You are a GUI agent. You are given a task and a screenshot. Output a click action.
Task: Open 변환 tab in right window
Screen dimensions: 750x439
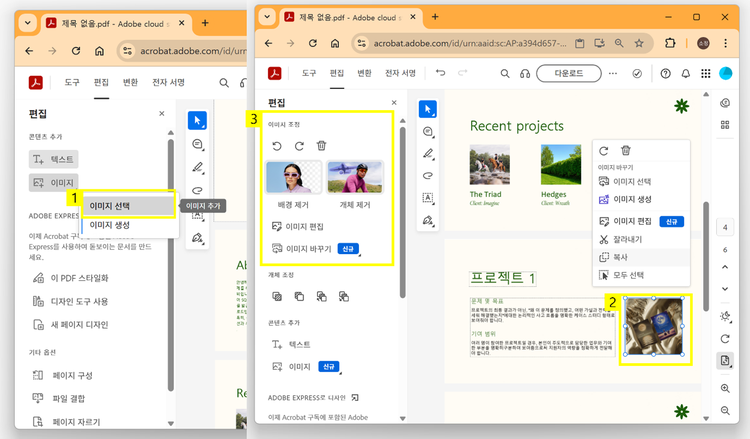364,73
